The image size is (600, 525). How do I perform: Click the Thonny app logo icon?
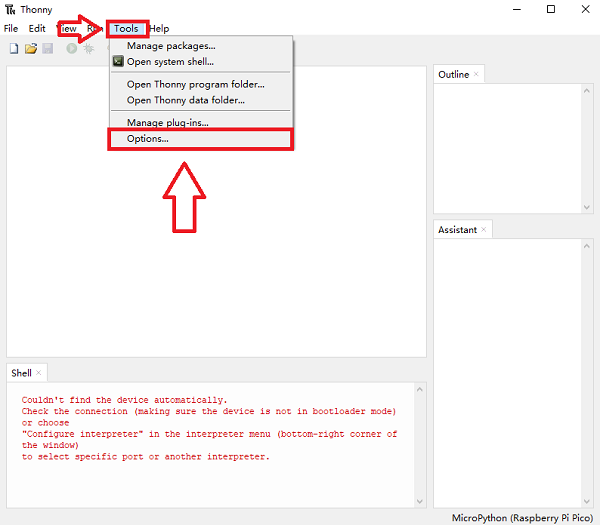click(x=10, y=10)
